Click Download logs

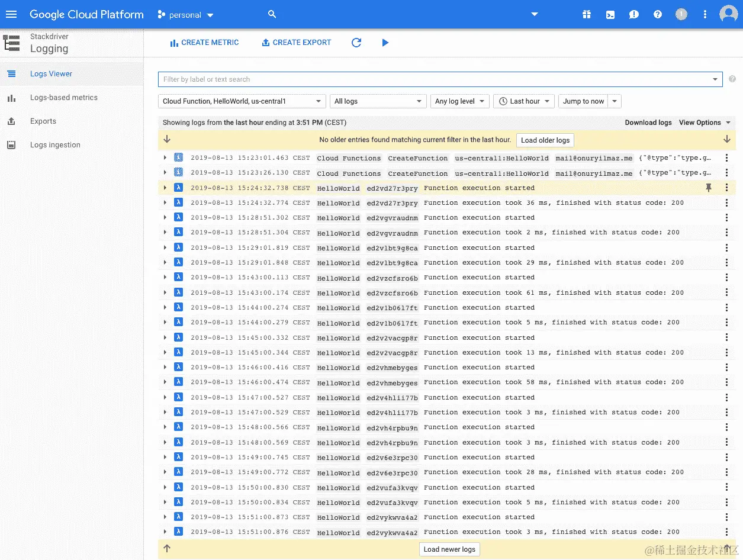pyautogui.click(x=648, y=123)
